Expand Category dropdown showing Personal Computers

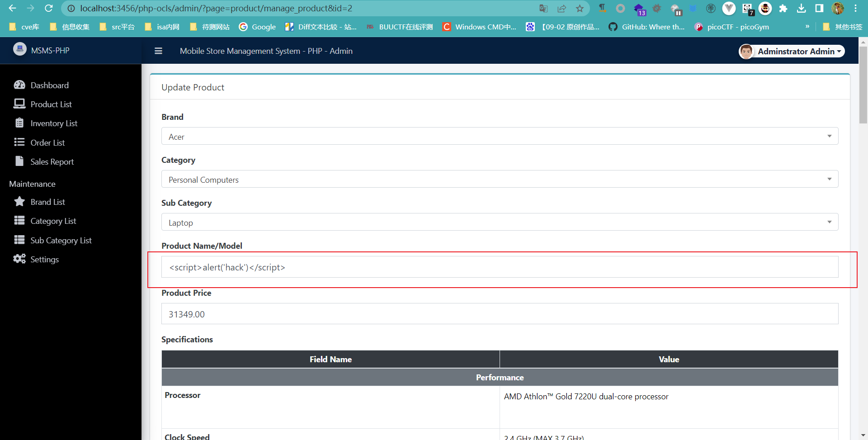pyautogui.click(x=500, y=179)
